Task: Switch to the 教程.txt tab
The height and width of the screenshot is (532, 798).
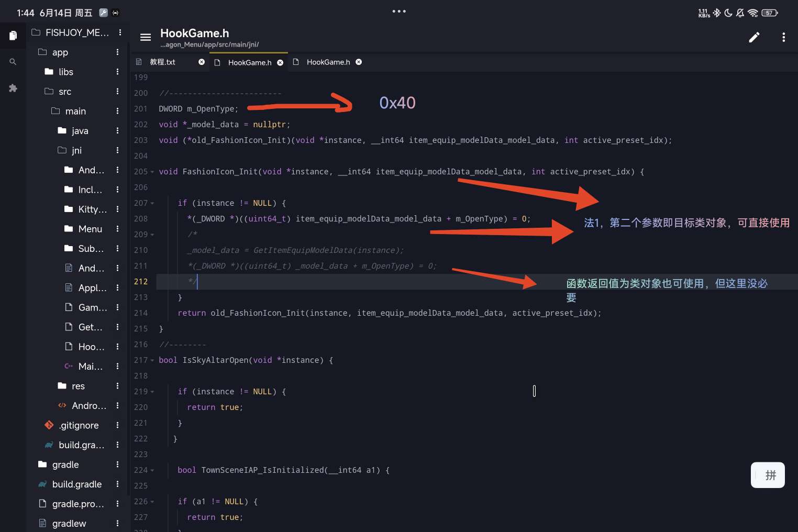Action: tap(163, 62)
